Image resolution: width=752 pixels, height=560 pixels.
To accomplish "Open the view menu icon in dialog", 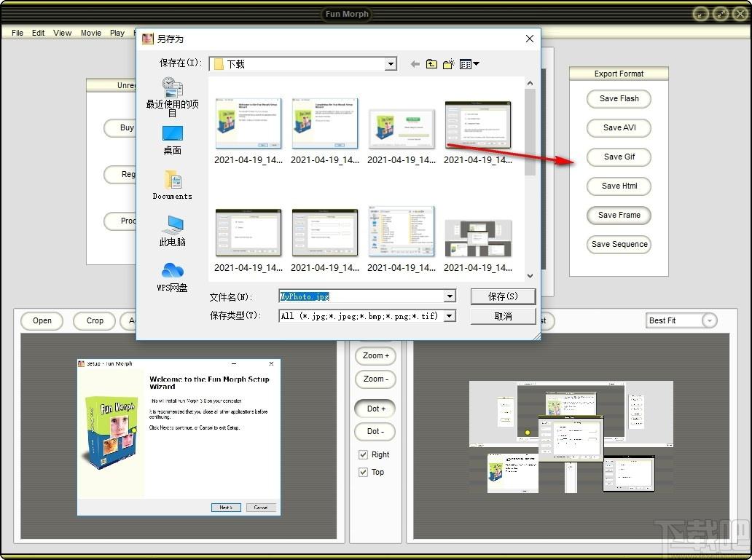I will [469, 64].
